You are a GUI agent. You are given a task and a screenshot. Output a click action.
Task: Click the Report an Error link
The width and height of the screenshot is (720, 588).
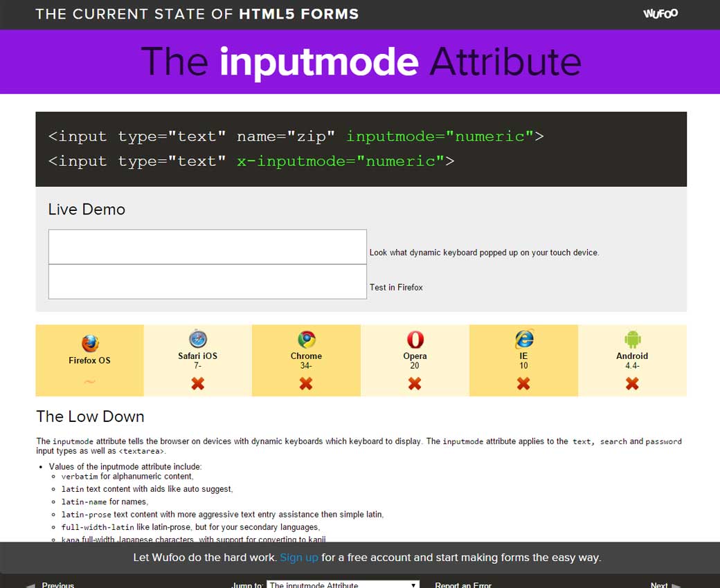point(462,585)
